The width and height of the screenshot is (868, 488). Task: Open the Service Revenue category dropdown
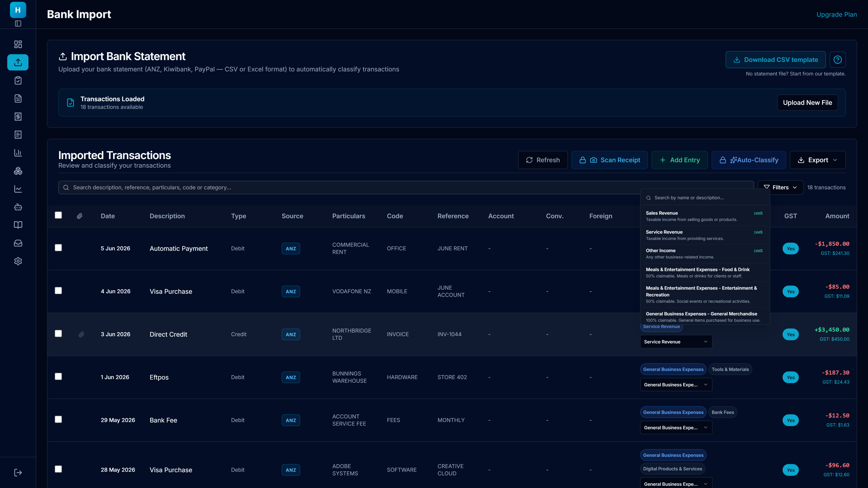676,342
